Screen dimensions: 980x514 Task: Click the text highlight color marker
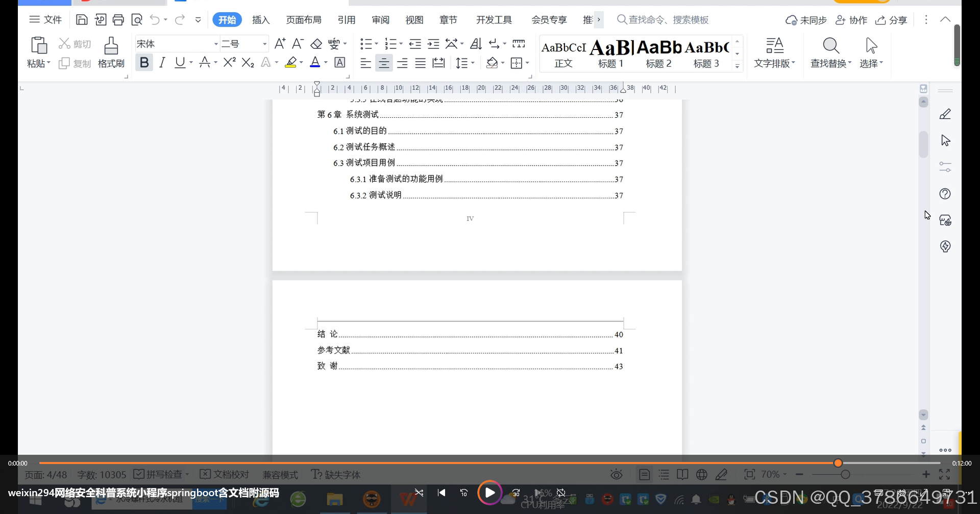[x=290, y=62]
